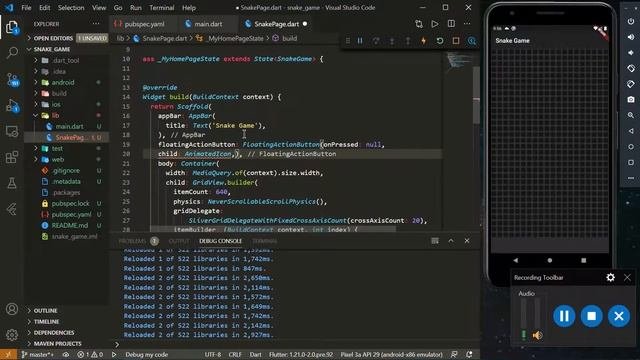Tap Android home button on emulator
The image size is (640, 360).
click(x=550, y=260)
